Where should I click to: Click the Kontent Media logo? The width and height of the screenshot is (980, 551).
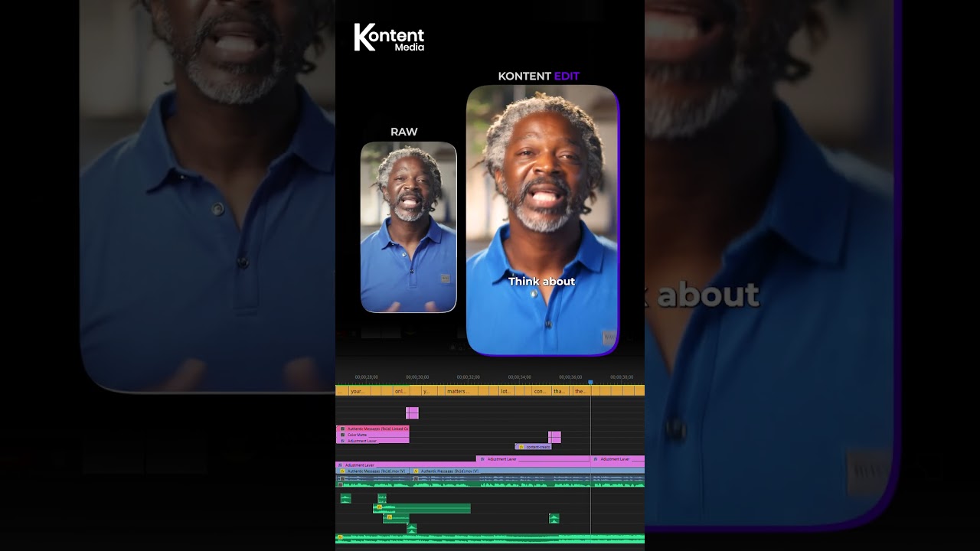[x=389, y=37]
